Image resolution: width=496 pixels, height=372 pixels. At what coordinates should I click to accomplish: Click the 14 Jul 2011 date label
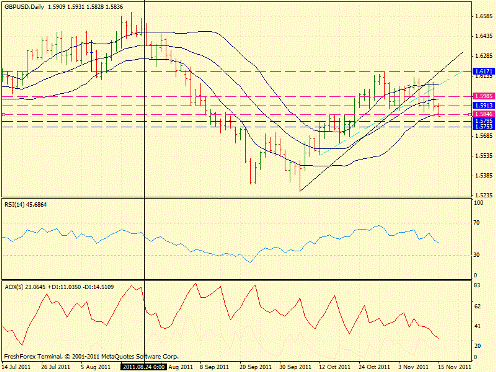(16, 367)
